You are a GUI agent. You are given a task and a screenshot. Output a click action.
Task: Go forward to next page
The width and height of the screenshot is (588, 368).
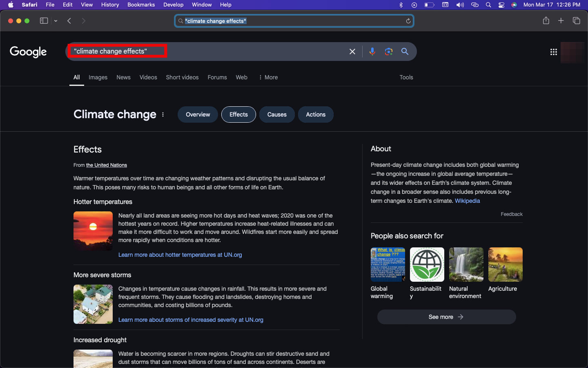point(84,21)
